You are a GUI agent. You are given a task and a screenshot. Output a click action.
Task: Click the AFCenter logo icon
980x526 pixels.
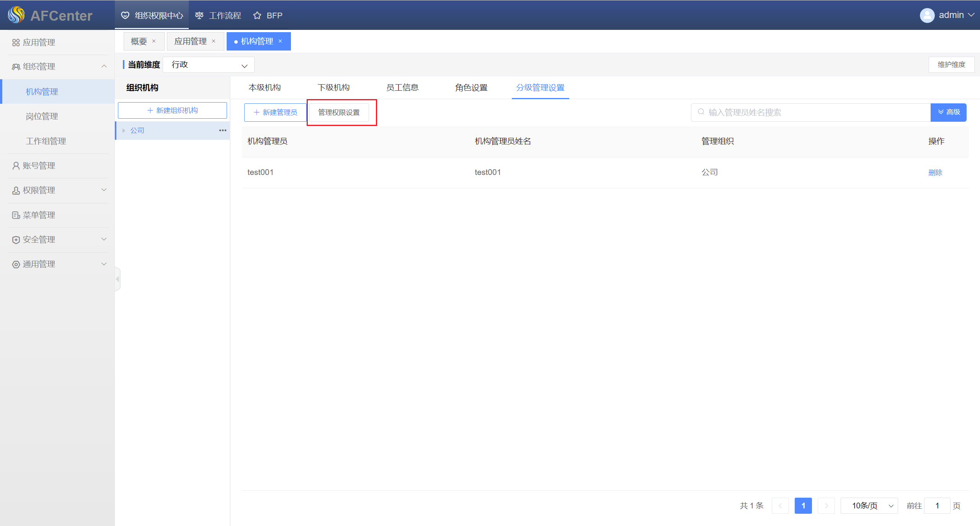16,15
